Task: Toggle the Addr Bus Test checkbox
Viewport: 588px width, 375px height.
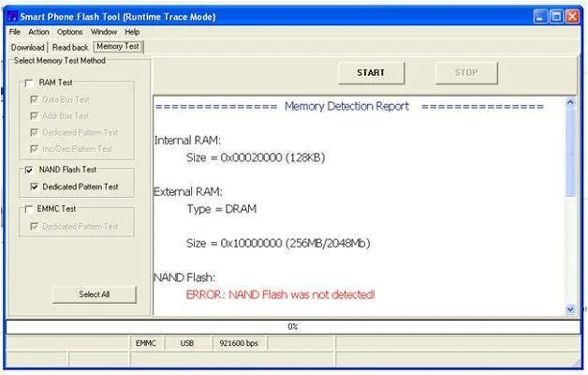Action: point(34,115)
